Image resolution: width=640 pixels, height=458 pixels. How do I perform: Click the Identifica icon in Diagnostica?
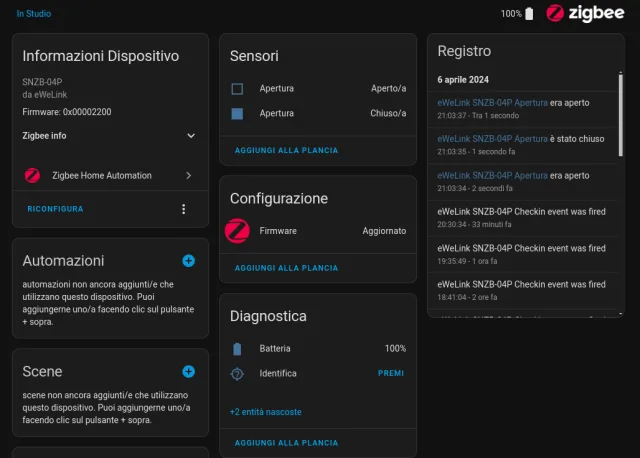237,373
